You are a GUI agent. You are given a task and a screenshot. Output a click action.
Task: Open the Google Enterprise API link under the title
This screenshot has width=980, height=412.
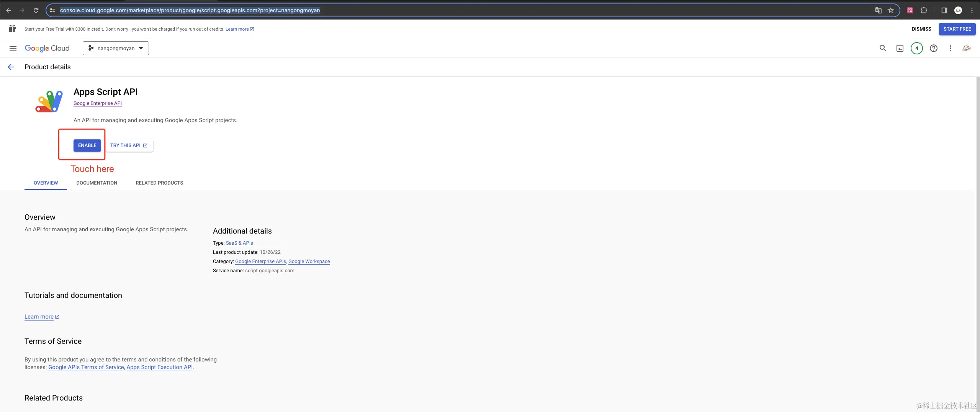point(98,103)
